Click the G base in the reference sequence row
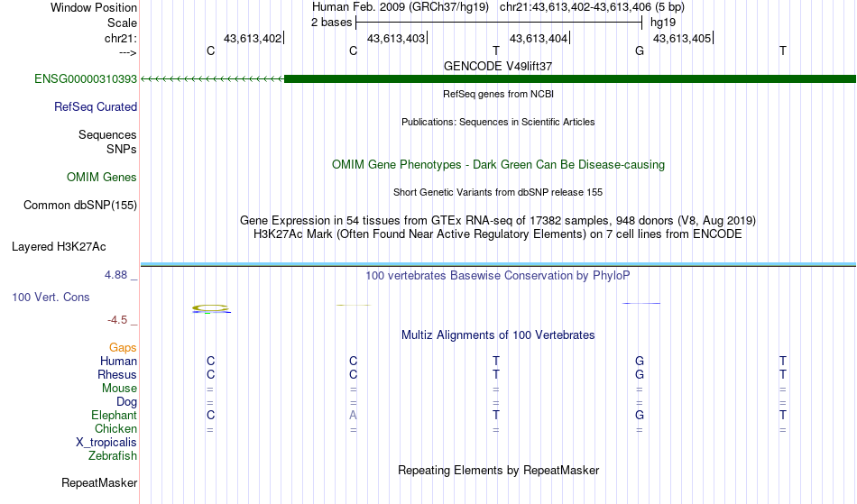Image resolution: width=857 pixels, height=504 pixels. tap(640, 50)
